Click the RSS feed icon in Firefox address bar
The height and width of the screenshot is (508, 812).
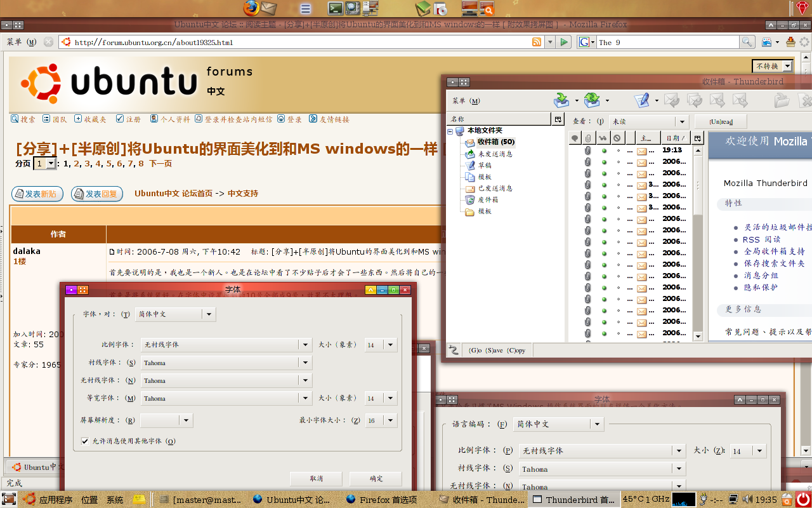[x=537, y=42]
